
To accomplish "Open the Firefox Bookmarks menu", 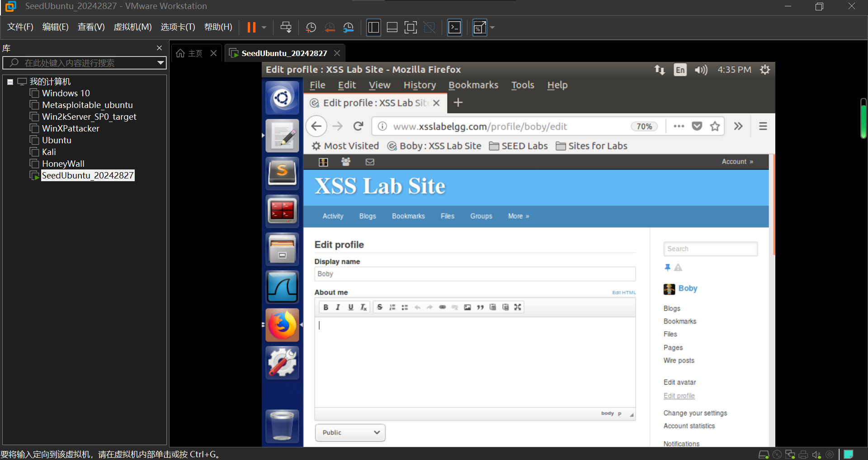I will point(473,85).
